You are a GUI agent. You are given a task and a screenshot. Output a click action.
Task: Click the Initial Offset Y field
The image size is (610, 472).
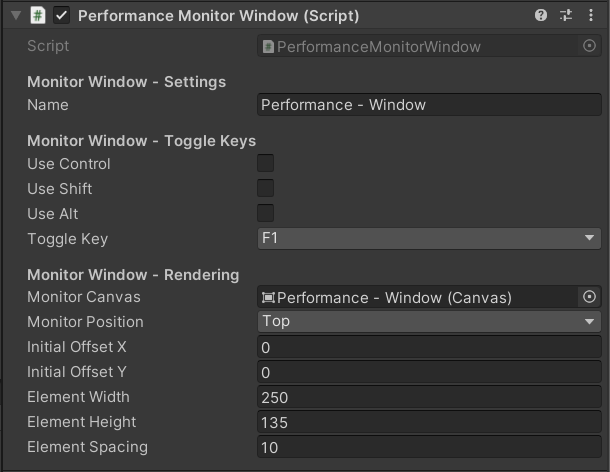(429, 372)
